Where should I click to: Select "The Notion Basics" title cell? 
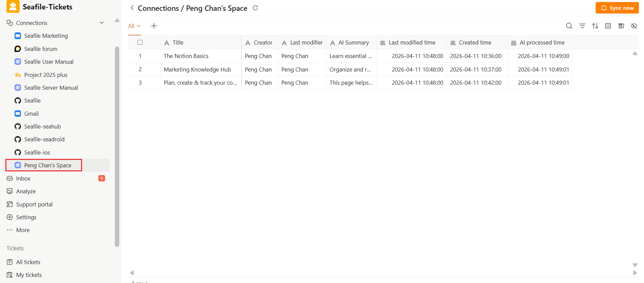(x=201, y=56)
